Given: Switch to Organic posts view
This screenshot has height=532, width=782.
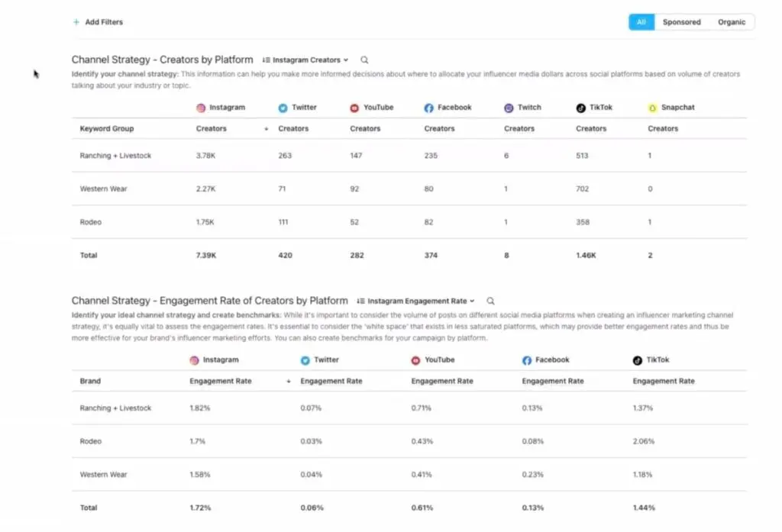Looking at the screenshot, I should [732, 22].
